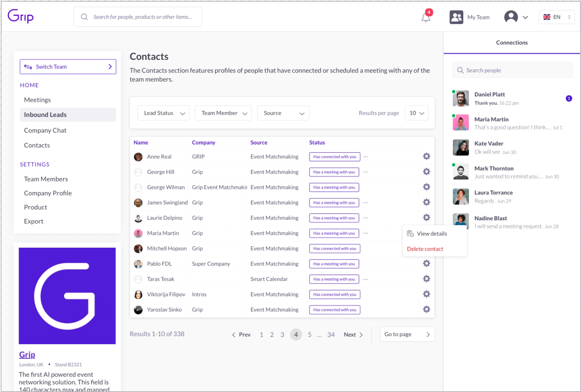The width and height of the screenshot is (581, 392).
Task: Open Meetings in the sidebar
Action: 37,100
